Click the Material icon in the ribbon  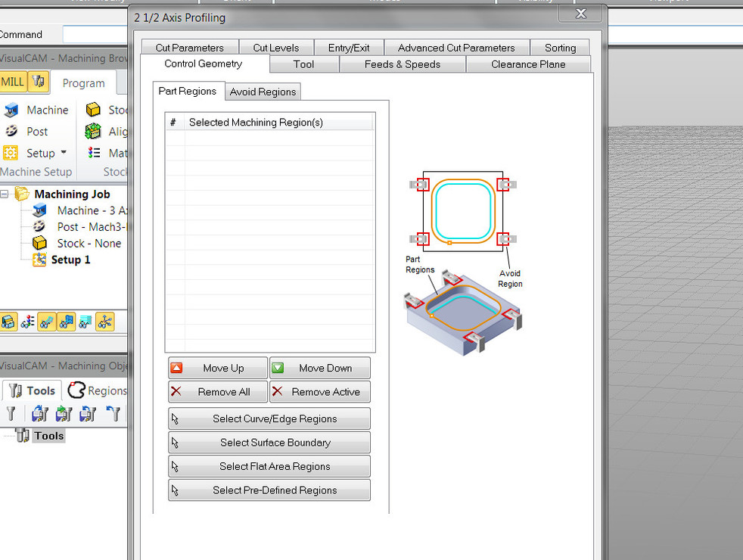(x=94, y=153)
